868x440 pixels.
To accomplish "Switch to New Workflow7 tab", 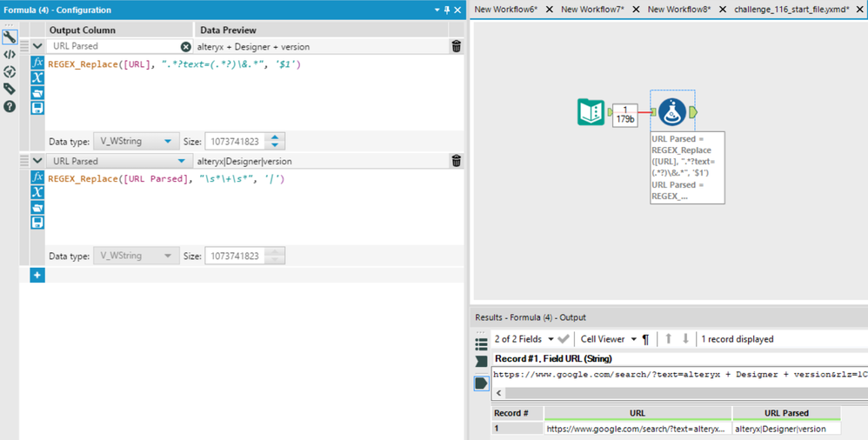I will pos(592,10).
